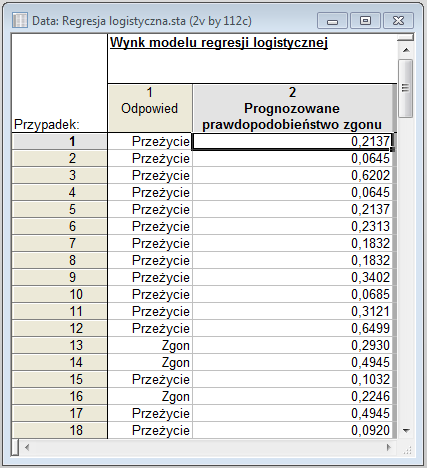Click Przeżycie cell in case 9
Viewport: 427px width, 468px height.
pyautogui.click(x=150, y=277)
